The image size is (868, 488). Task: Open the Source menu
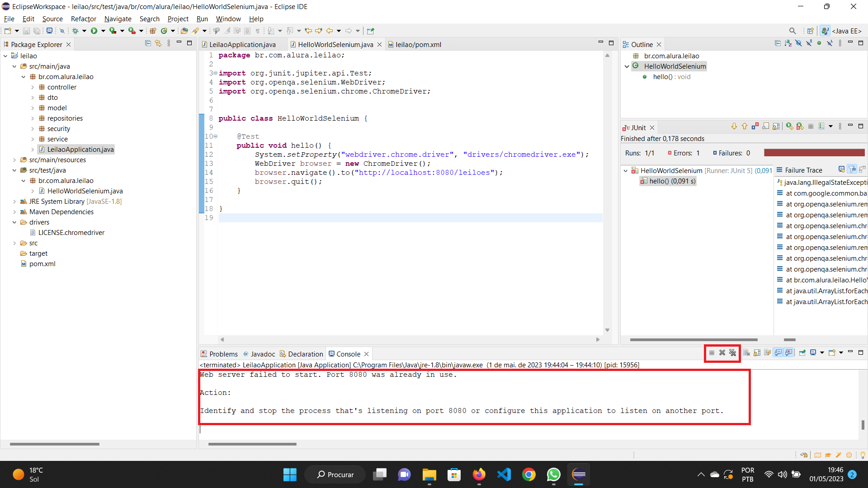tap(52, 19)
